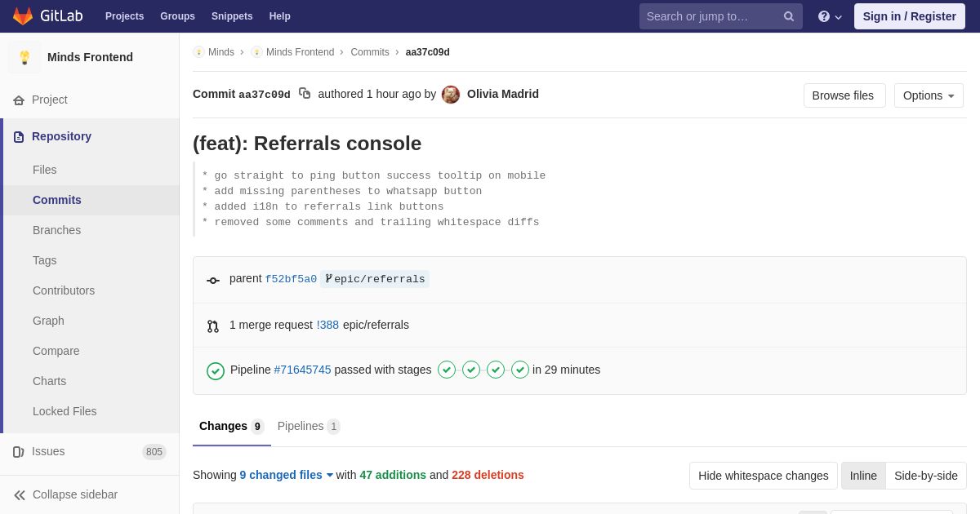Open the first pipeline stage check icon
The image size is (980, 514).
[447, 370]
